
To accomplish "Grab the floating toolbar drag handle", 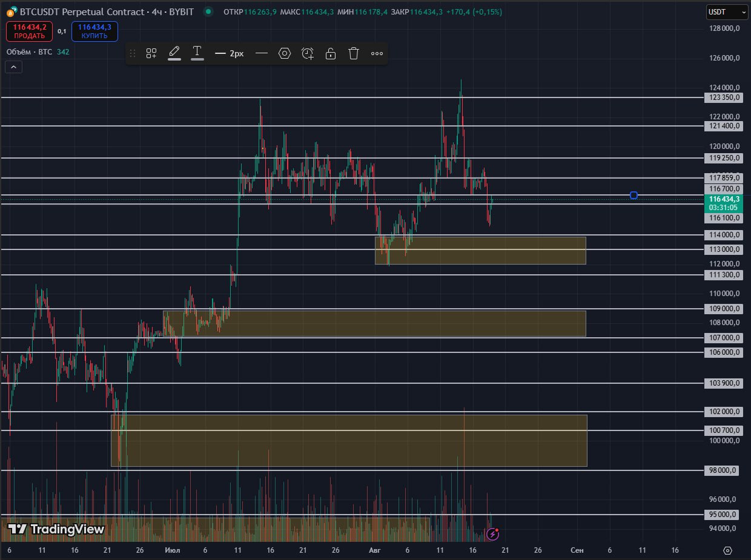I will coord(133,53).
